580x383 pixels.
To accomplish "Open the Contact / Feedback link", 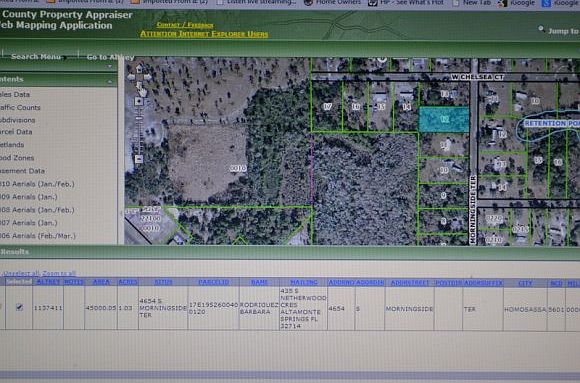I will coord(185,25).
